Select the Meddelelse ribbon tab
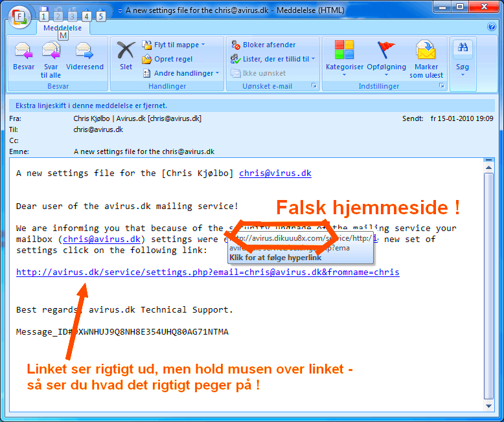The image size is (504, 422). [x=62, y=27]
